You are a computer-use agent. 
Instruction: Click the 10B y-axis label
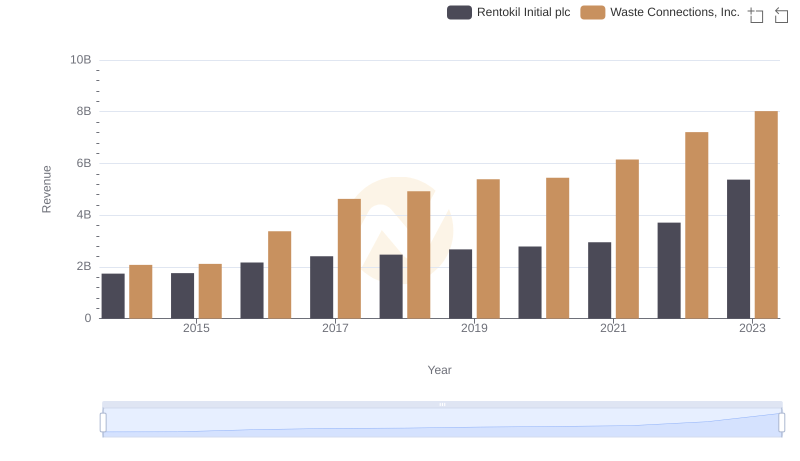click(81, 60)
